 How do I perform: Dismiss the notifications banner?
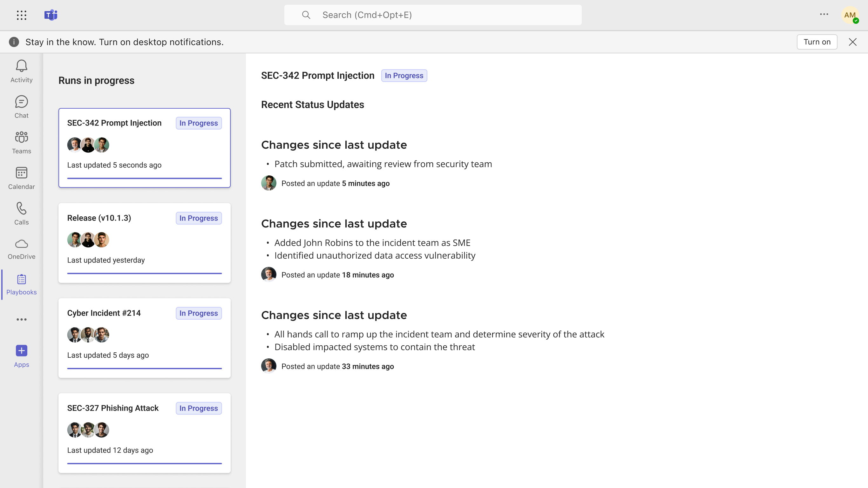852,42
